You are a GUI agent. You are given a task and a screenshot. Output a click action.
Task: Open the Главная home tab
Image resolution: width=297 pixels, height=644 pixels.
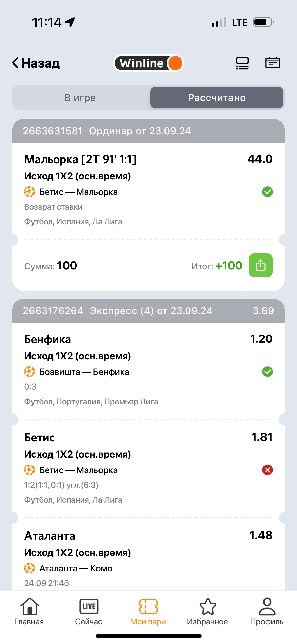29,611
